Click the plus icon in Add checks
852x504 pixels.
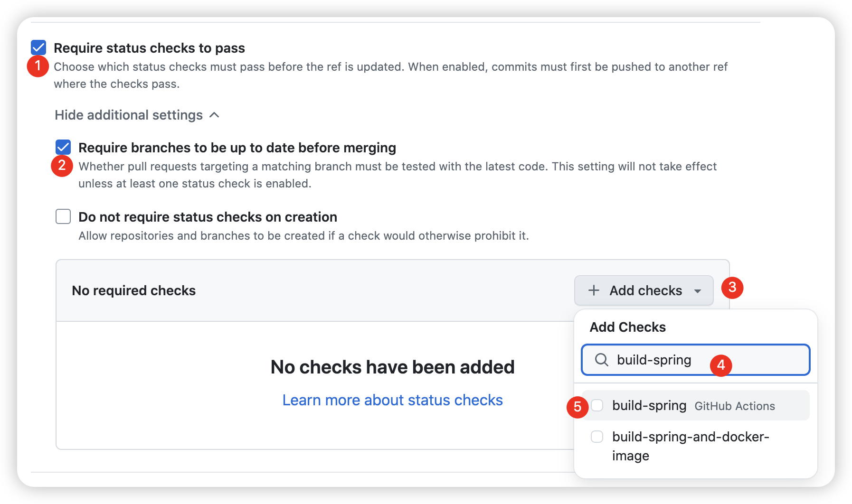tap(594, 290)
